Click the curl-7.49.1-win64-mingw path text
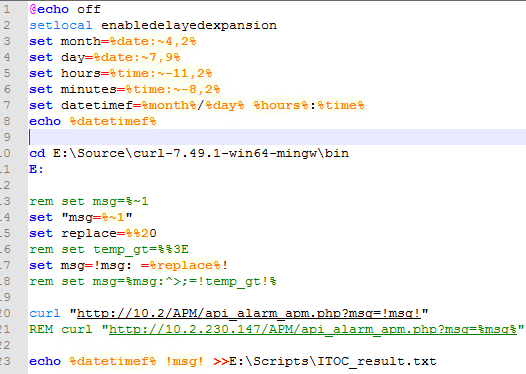The height and width of the screenshot is (374, 526). [x=201, y=153]
